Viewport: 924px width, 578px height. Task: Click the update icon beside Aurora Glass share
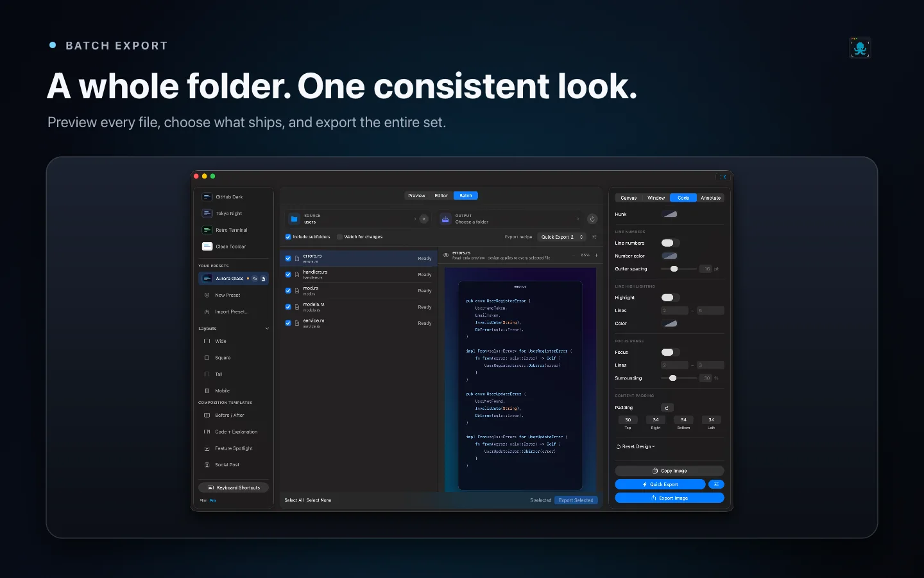[x=255, y=279]
